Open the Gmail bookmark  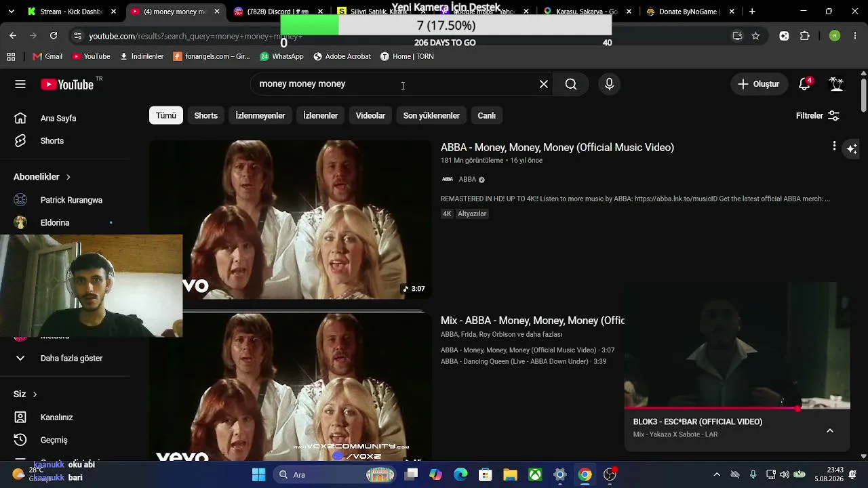tap(47, 56)
